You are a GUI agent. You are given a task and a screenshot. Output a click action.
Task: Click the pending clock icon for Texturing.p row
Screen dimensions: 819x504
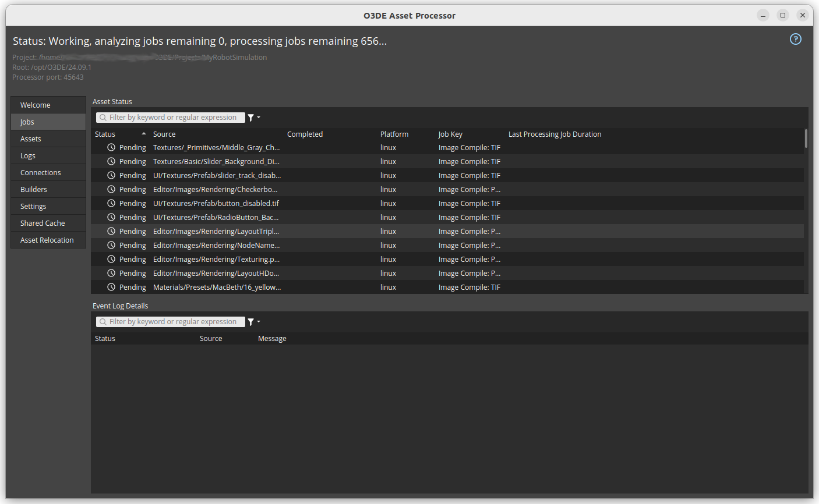[111, 260]
